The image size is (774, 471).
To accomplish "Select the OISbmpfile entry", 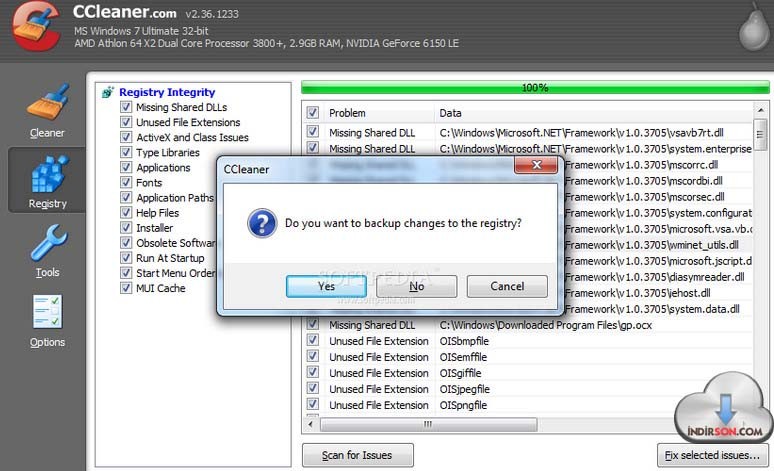I will pyautogui.click(x=464, y=341).
